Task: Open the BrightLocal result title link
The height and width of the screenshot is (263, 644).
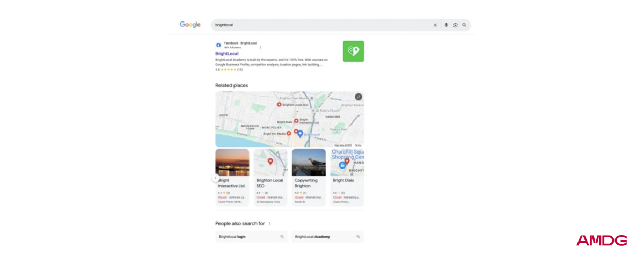Action: tap(227, 54)
